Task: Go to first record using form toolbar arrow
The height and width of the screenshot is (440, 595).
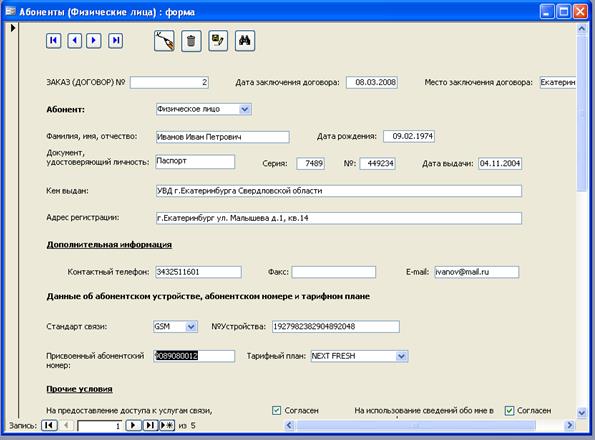Action: pos(54,41)
